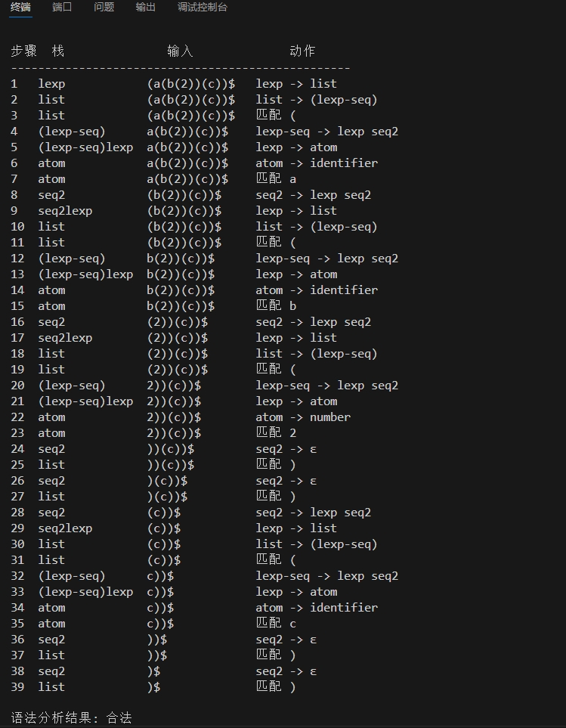Open the 调试控制台 tab
Screen dimensions: 566x728
tap(202, 8)
